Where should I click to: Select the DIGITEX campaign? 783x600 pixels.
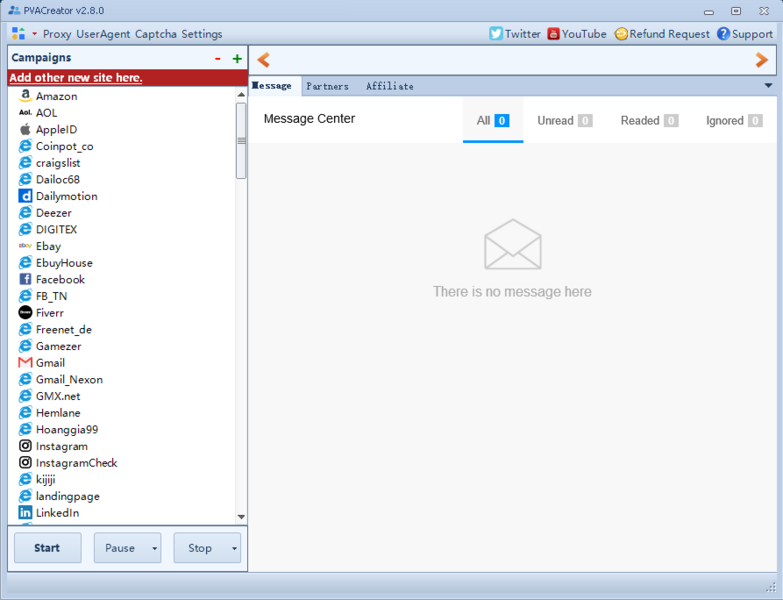[x=56, y=229]
